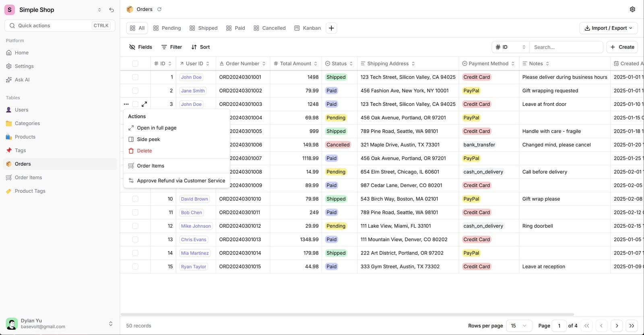
Task: Expand row 3 with the arrows icon
Action: [144, 104]
